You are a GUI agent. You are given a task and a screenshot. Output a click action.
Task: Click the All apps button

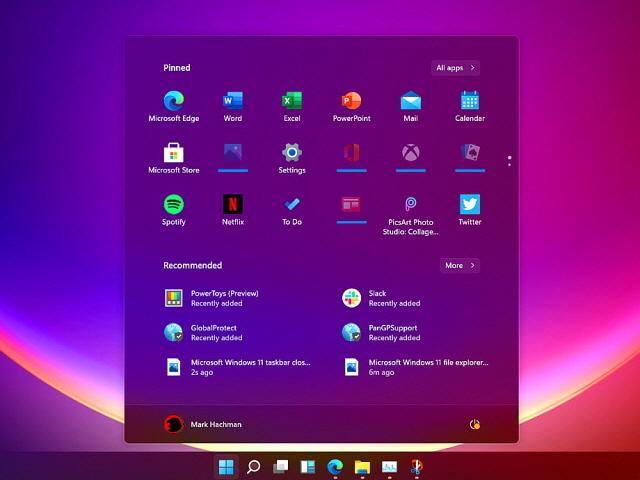point(456,68)
